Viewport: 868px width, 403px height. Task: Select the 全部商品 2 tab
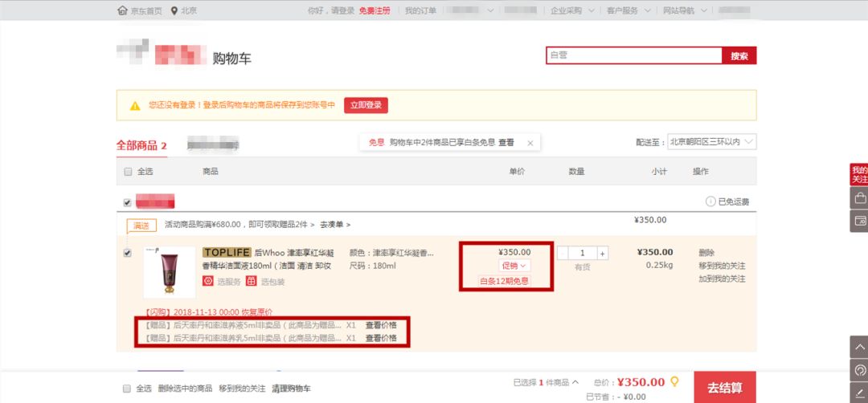pyautogui.click(x=141, y=146)
